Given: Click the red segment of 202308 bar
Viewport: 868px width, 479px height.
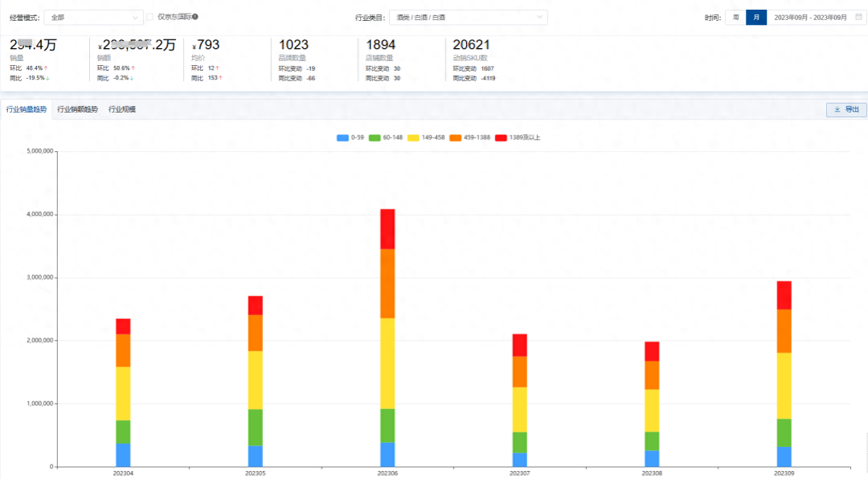Looking at the screenshot, I should 652,352.
